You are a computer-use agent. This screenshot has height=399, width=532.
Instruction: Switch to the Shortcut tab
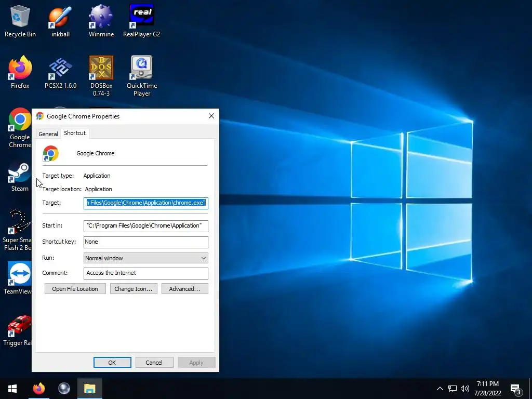(75, 133)
